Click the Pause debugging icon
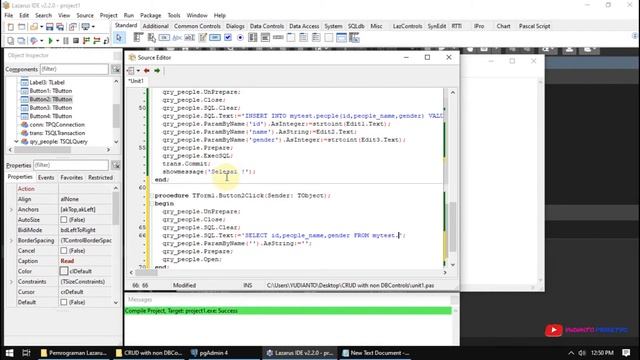The image size is (640, 360). click(66, 41)
